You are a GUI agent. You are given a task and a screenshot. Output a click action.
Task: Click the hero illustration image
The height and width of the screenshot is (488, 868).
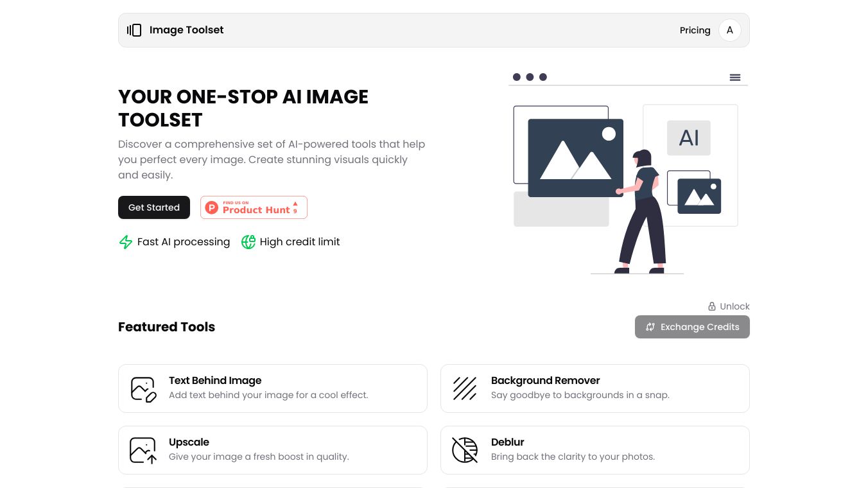point(628,173)
